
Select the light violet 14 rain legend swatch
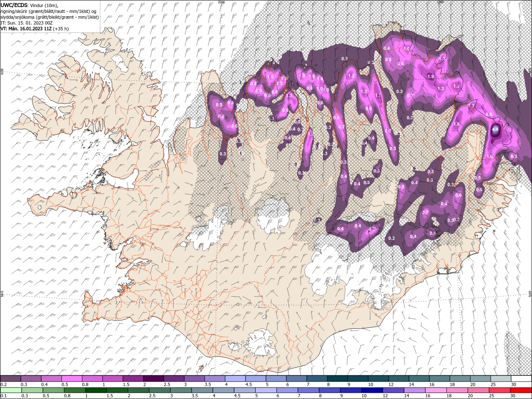(415, 390)
